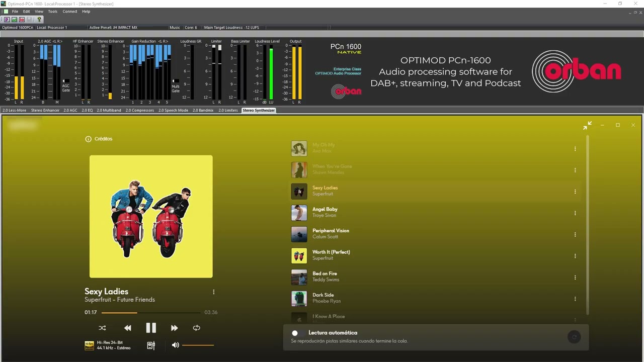Open the File menu

(15, 12)
